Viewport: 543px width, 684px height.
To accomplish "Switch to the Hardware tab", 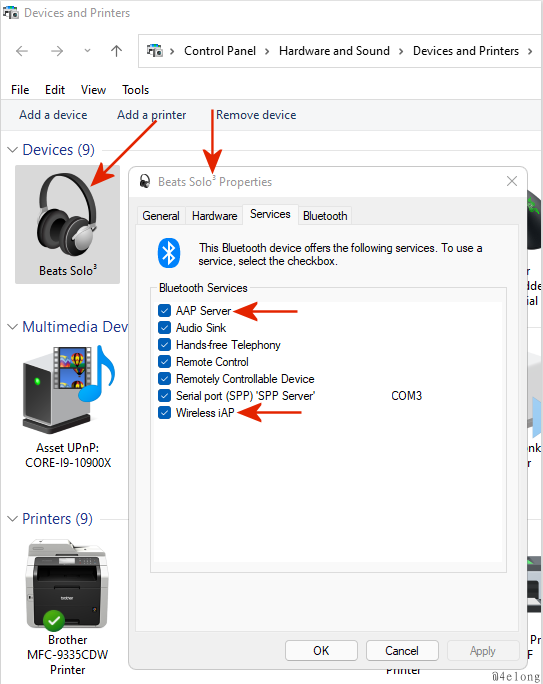I will (x=215, y=216).
